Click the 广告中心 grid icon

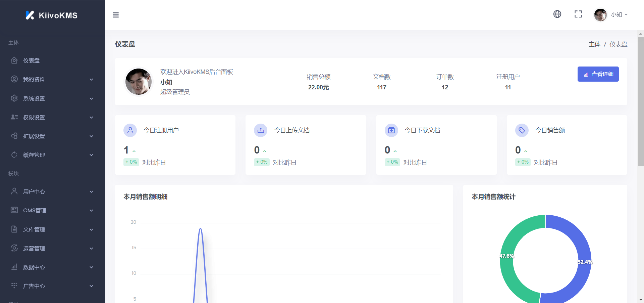(x=14, y=286)
